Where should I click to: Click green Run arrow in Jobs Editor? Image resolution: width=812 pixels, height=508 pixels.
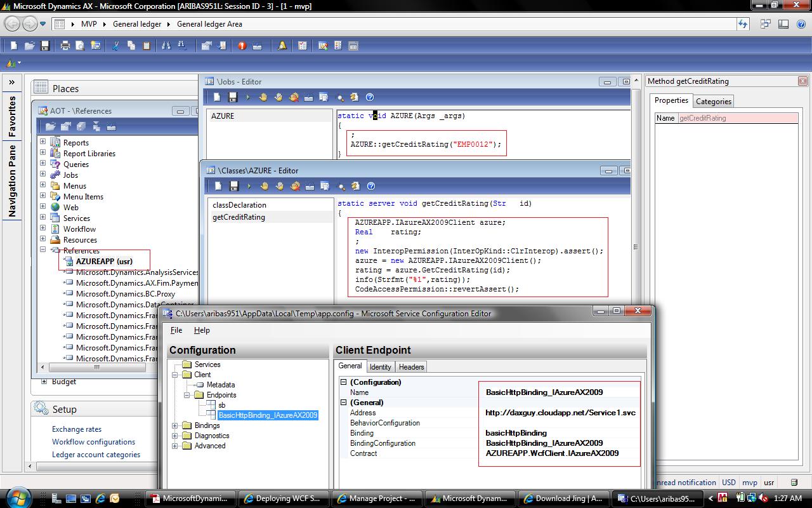tap(248, 97)
